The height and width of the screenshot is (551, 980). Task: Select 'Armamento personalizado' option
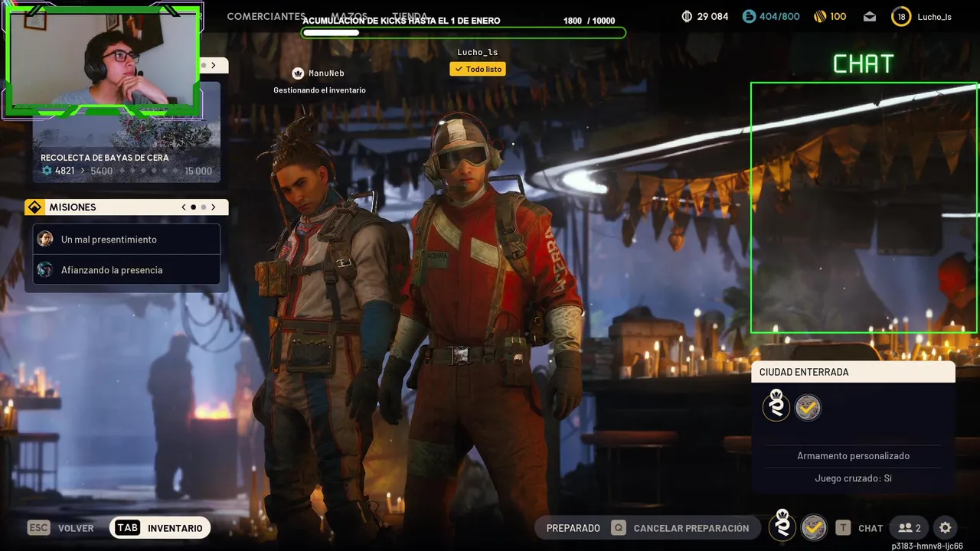(853, 456)
